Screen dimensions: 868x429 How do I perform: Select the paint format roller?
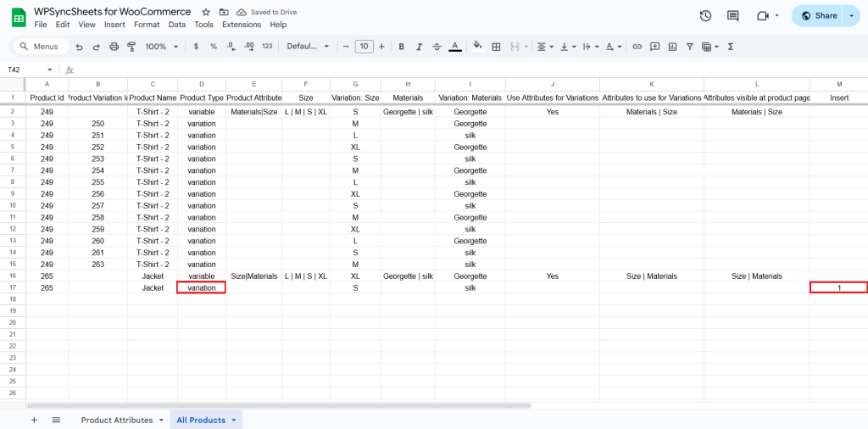pos(131,47)
